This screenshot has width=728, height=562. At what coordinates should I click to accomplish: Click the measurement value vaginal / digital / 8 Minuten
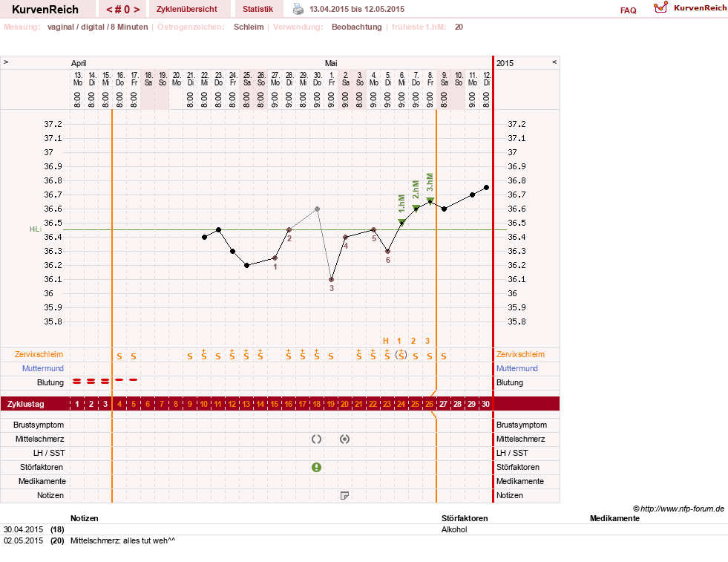[x=97, y=27]
